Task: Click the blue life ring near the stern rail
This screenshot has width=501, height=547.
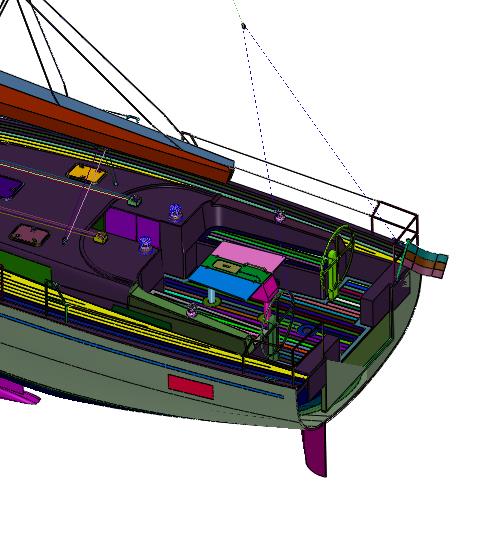Action: pyautogui.click(x=306, y=330)
